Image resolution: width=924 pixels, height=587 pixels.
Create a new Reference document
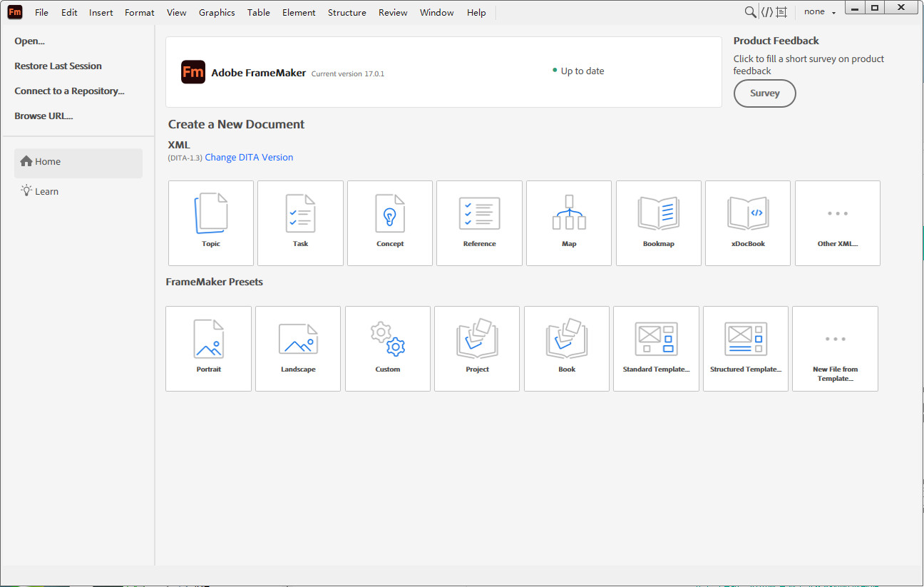479,223
